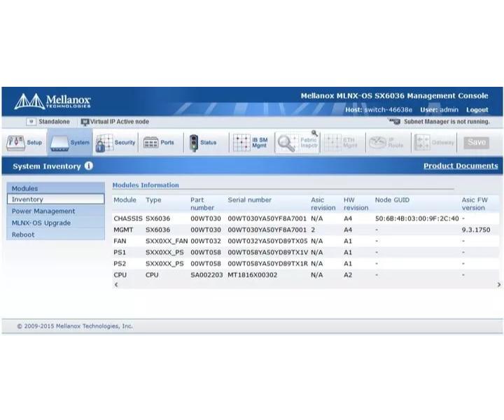
Task: Click host name switch-46638e
Action: (388, 110)
